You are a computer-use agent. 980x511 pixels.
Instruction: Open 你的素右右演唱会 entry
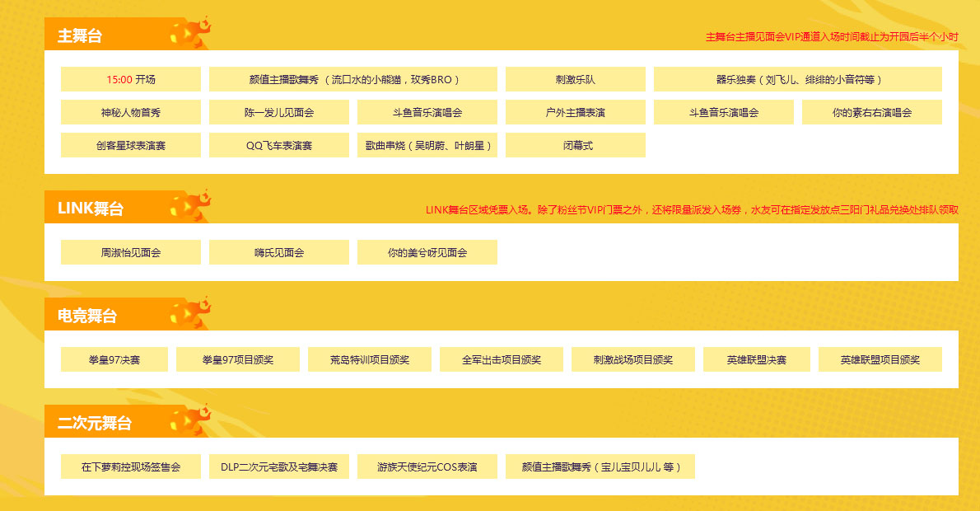[x=872, y=113]
